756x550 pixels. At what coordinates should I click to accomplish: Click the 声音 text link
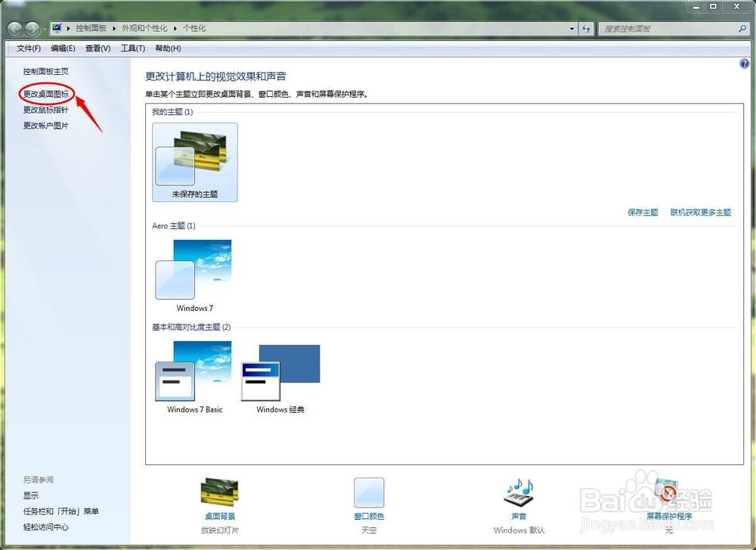click(x=519, y=516)
